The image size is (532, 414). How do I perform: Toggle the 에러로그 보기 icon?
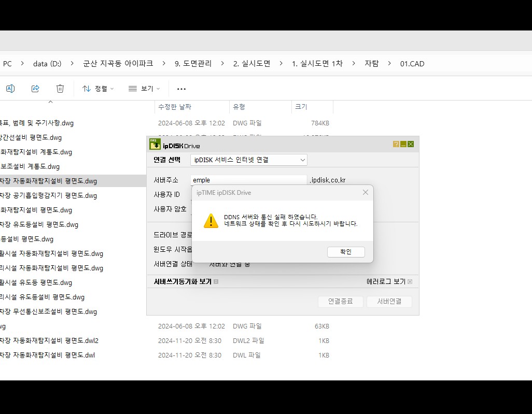click(410, 281)
